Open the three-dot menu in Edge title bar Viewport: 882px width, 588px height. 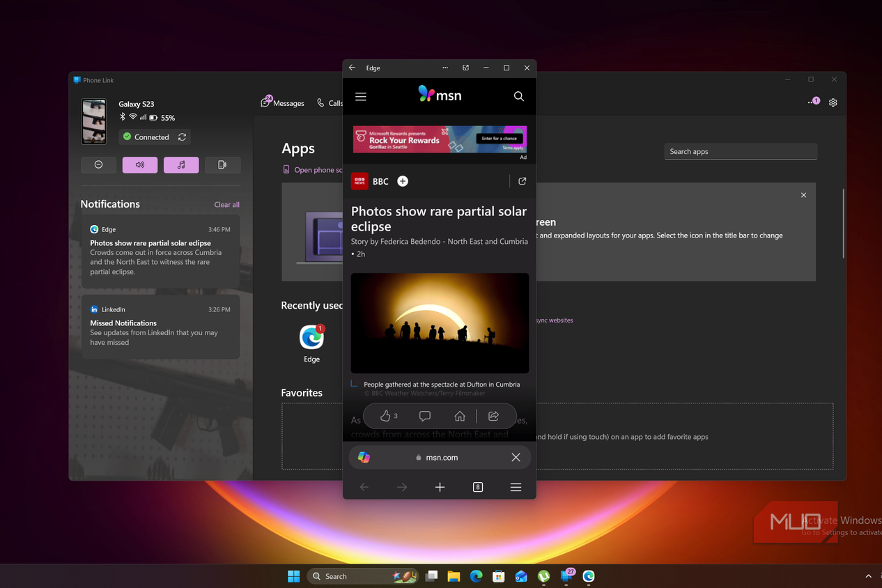445,68
